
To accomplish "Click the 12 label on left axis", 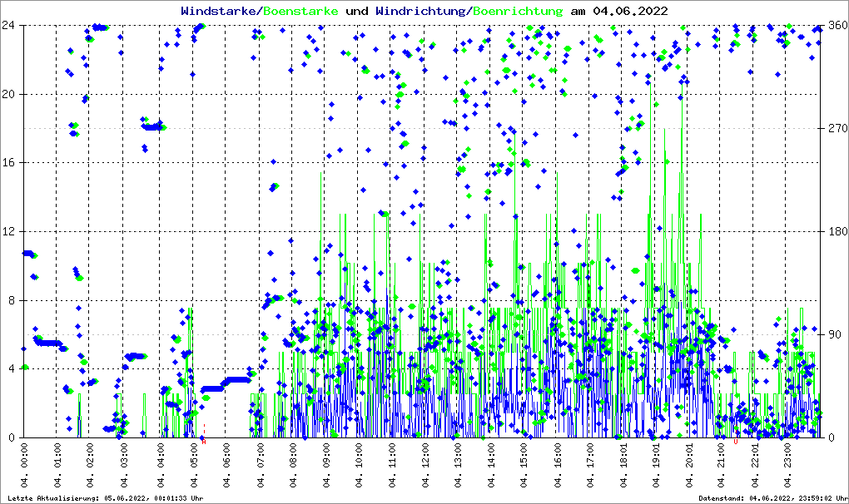I will pyautogui.click(x=10, y=232).
